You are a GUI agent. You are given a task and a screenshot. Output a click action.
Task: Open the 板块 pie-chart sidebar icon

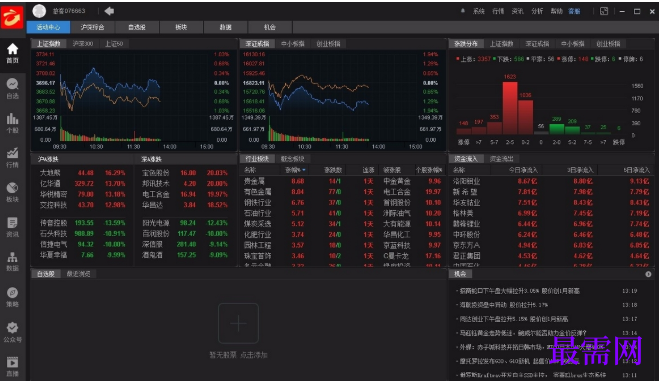[x=12, y=192]
